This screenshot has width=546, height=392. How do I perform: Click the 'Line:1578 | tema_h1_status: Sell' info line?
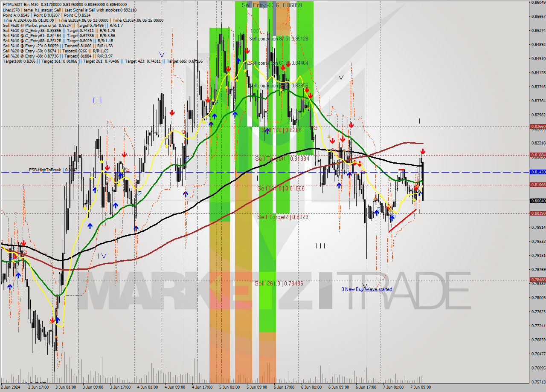tap(70, 10)
